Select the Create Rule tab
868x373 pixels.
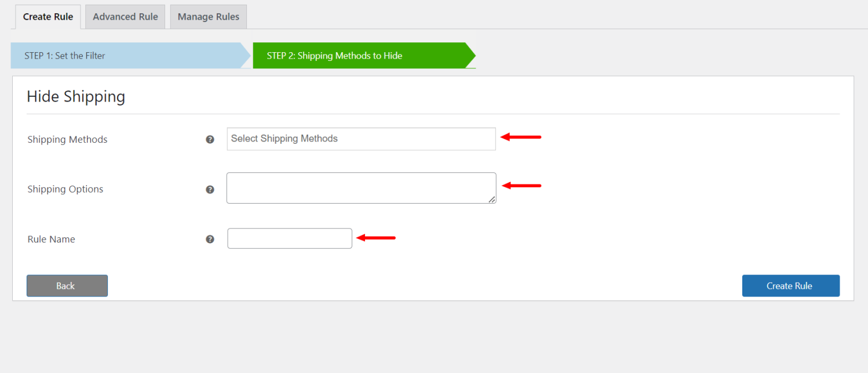point(48,16)
